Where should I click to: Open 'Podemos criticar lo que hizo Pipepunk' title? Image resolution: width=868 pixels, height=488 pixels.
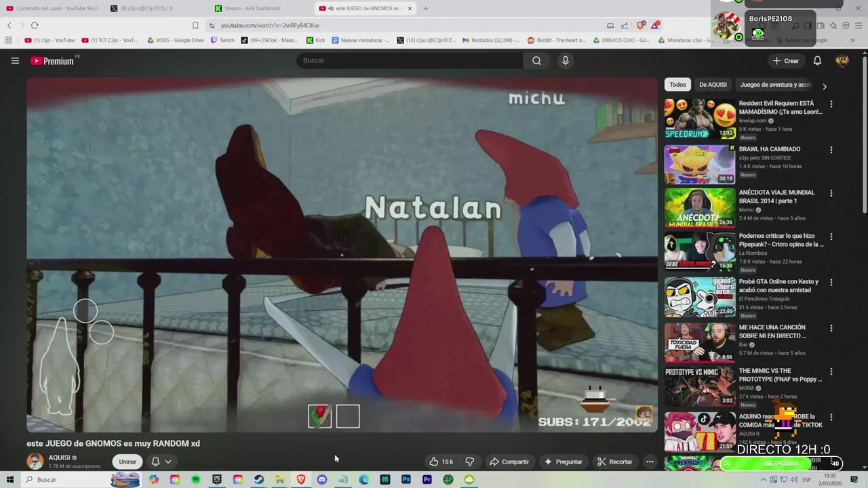(781, 240)
